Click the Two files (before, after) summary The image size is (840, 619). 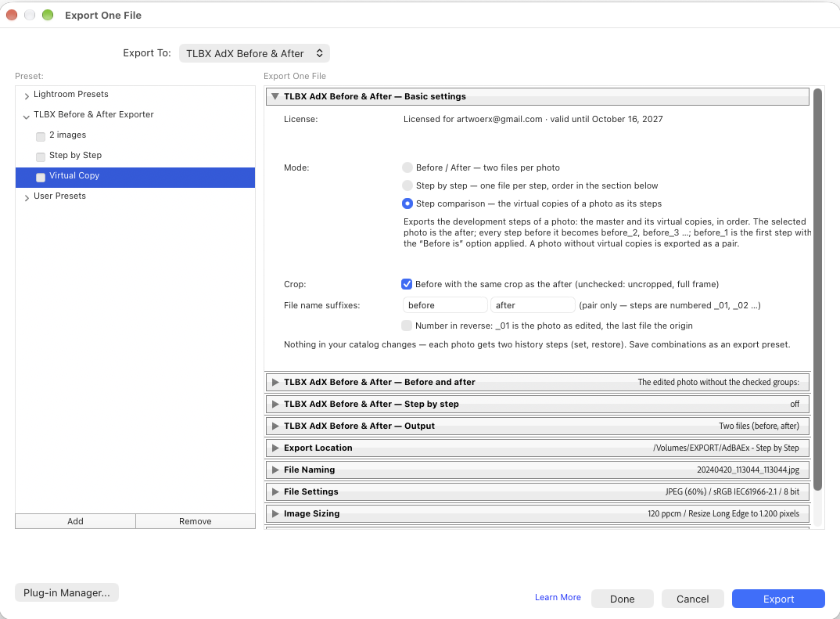759,426
